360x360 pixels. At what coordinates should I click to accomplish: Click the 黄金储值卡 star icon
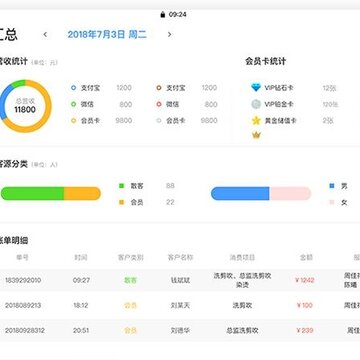coord(256,121)
